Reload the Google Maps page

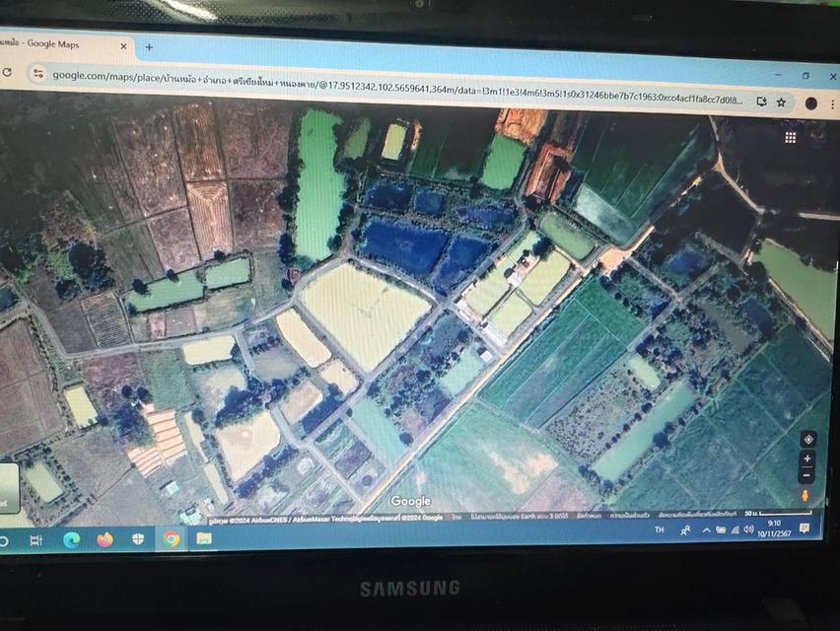point(7,73)
